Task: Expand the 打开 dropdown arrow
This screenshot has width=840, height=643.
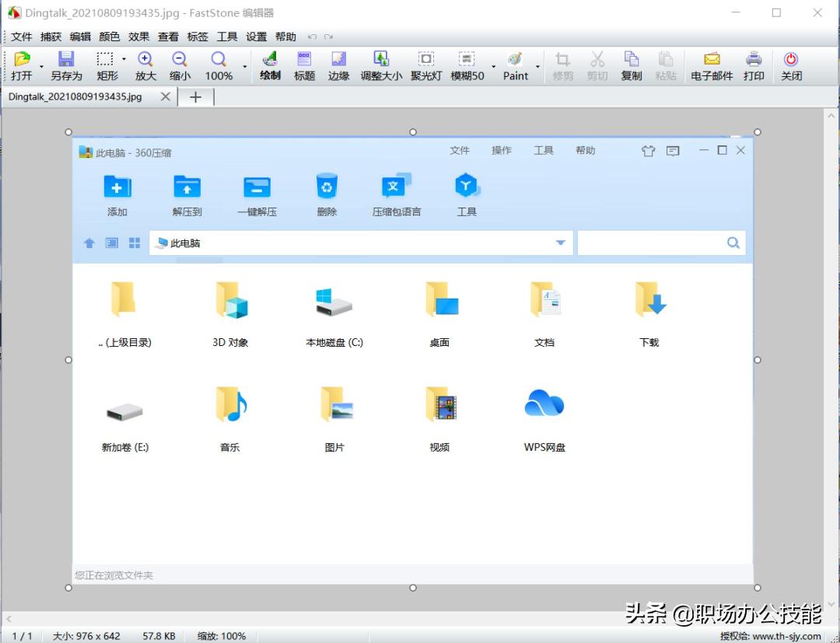Action: (x=41, y=67)
